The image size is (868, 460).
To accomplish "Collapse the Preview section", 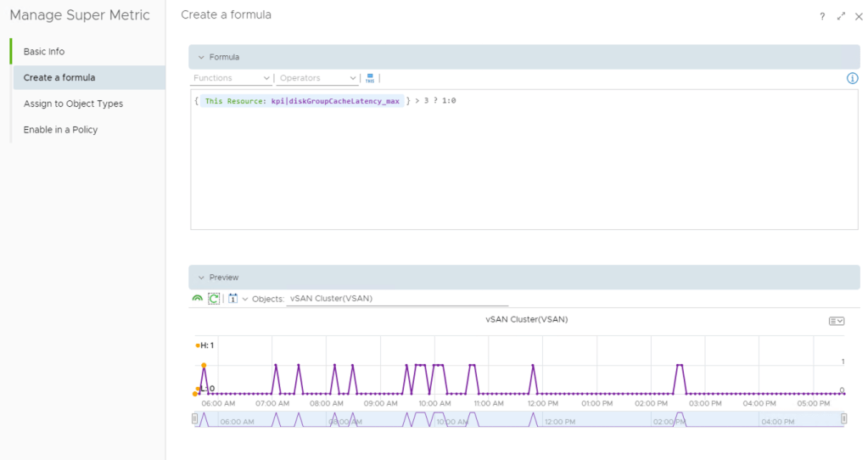I will pyautogui.click(x=201, y=278).
